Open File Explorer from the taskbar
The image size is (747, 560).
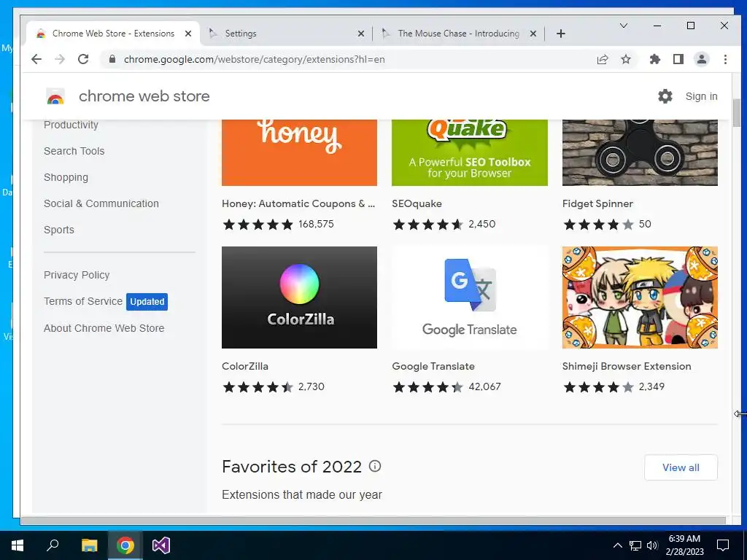coord(89,545)
